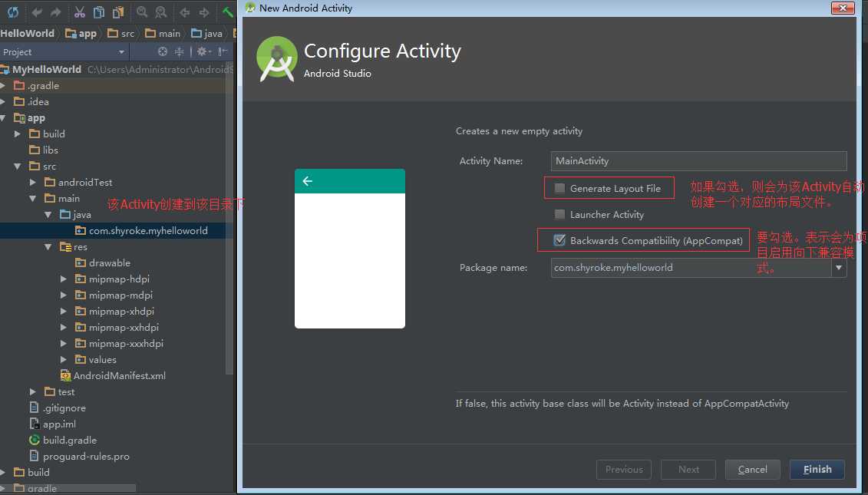Collapse the app module node

tap(3, 118)
